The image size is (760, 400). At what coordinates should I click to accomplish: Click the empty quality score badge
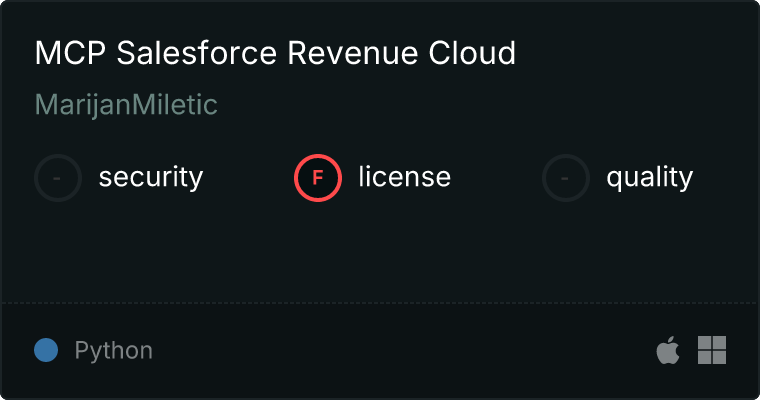[x=566, y=178]
